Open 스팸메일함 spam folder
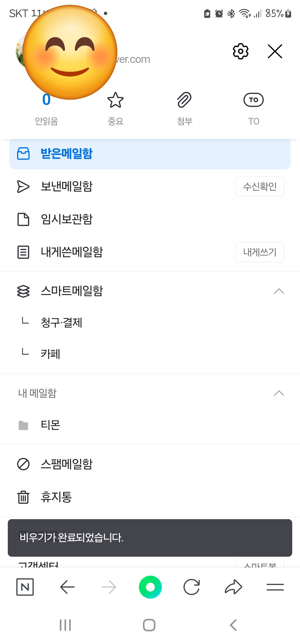The width and height of the screenshot is (300, 644). pos(67,464)
